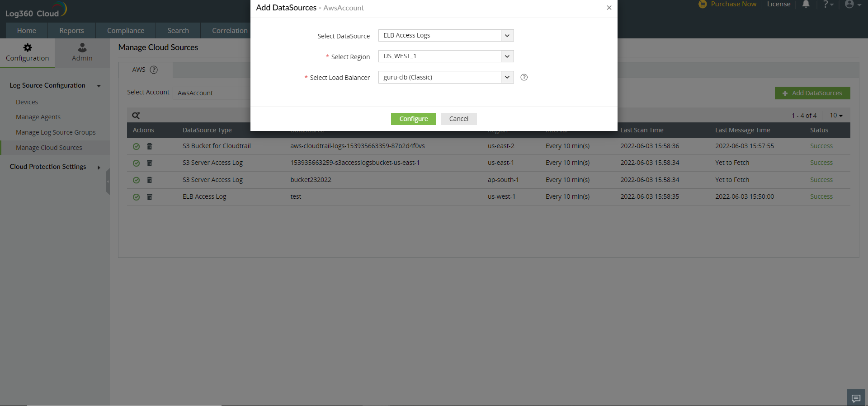Click the Purchase Now link
The height and width of the screenshot is (406, 868).
pos(733,4)
